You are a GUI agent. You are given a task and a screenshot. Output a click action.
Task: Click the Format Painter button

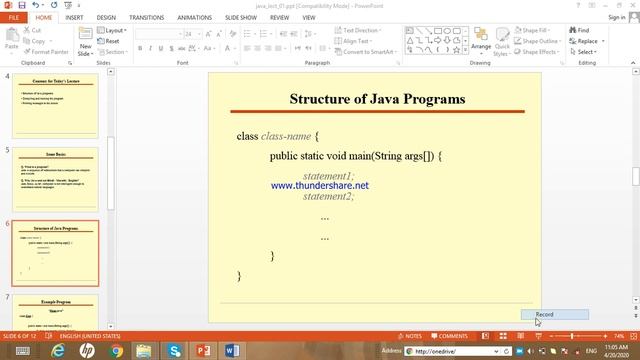pyautogui.click(x=46, y=52)
